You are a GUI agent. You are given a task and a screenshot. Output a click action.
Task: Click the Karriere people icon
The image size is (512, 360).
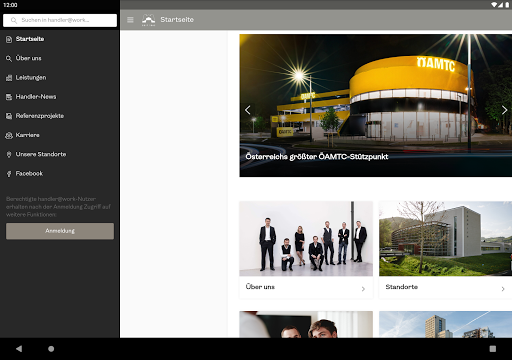(9, 135)
